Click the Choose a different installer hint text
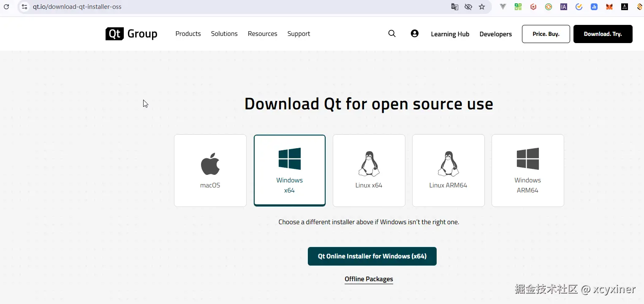 [369, 222]
